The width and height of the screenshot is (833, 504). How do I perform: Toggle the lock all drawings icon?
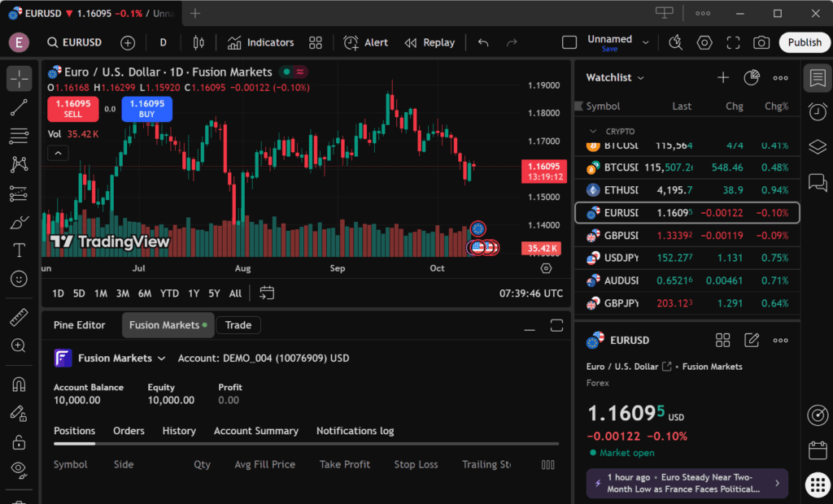click(x=20, y=441)
